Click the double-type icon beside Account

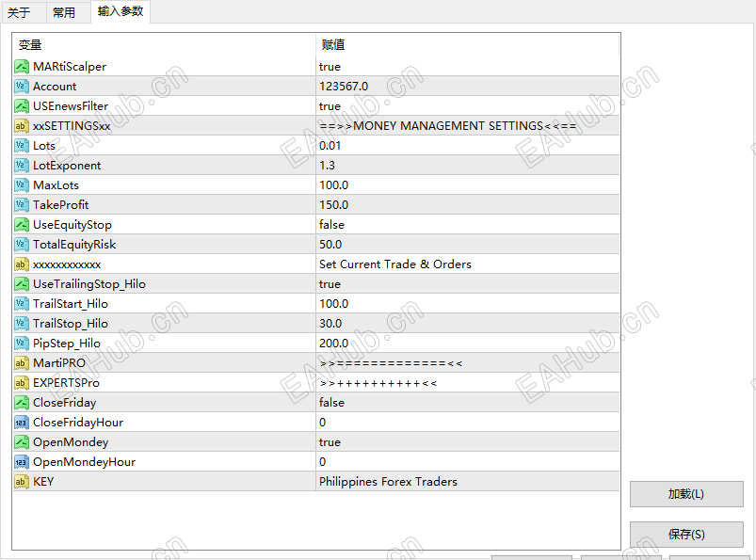click(x=22, y=87)
